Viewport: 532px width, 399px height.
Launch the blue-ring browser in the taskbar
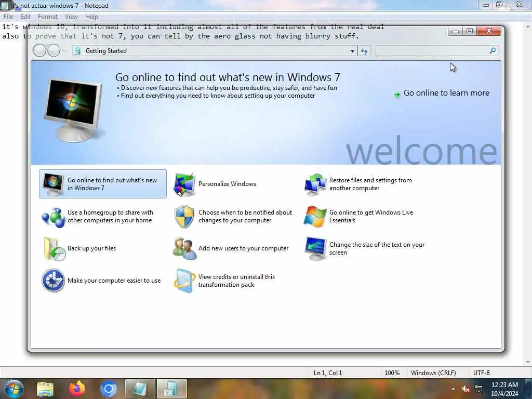tap(109, 389)
